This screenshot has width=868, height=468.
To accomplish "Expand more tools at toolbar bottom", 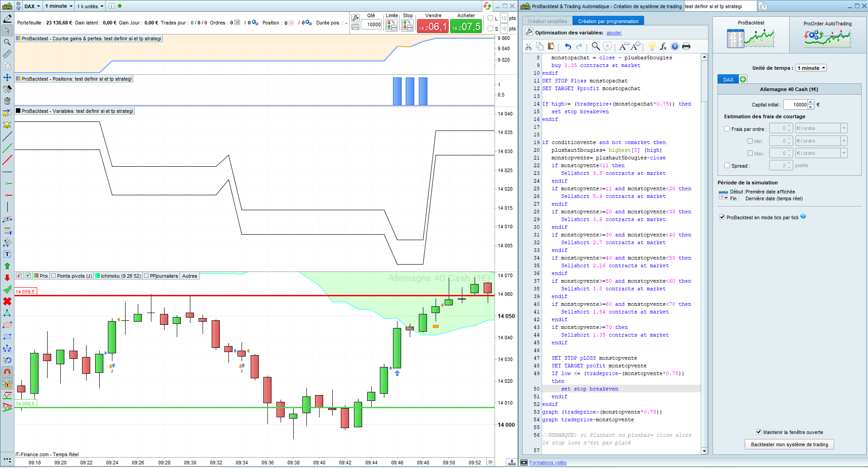I will [7, 459].
